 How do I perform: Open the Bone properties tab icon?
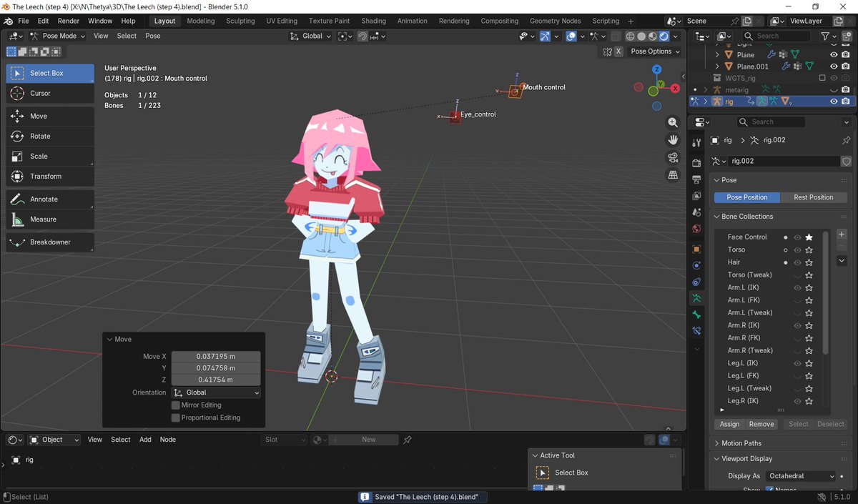point(697,315)
